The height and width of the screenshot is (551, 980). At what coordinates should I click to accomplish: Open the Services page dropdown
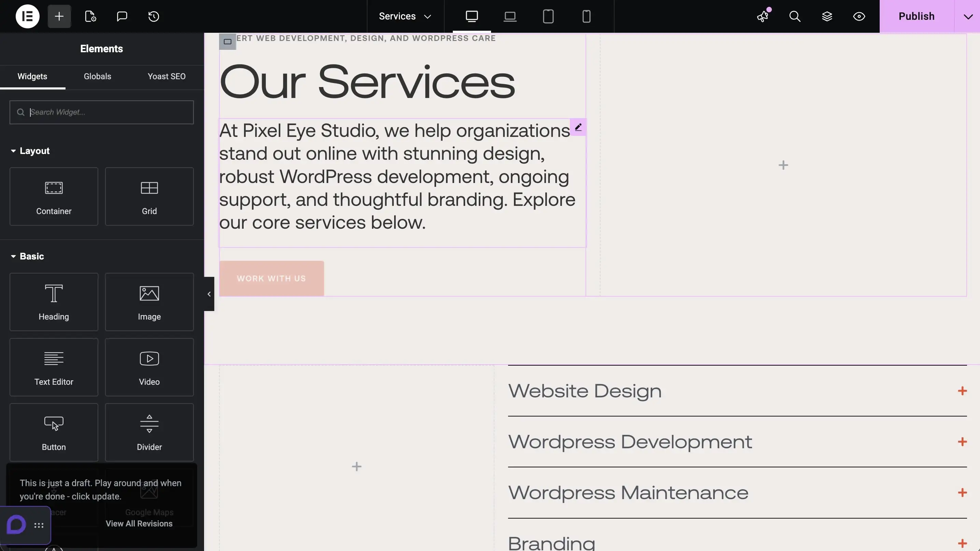click(405, 16)
